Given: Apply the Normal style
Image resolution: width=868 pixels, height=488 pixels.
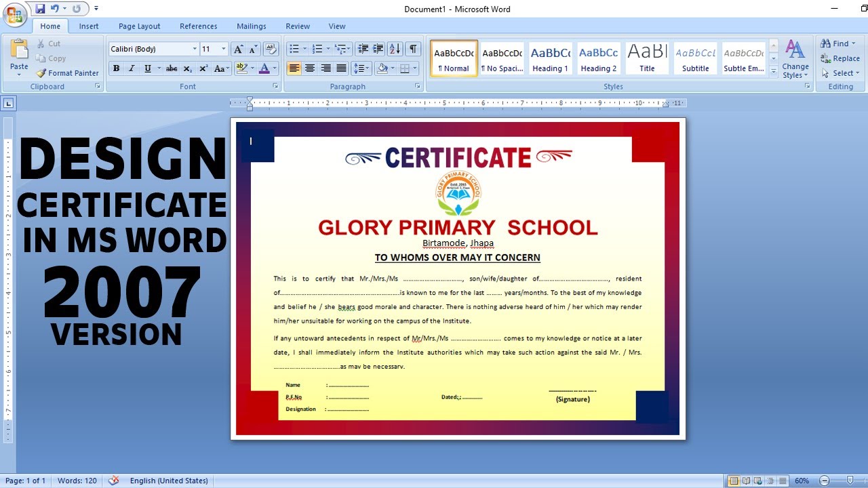Looking at the screenshot, I should pos(454,58).
